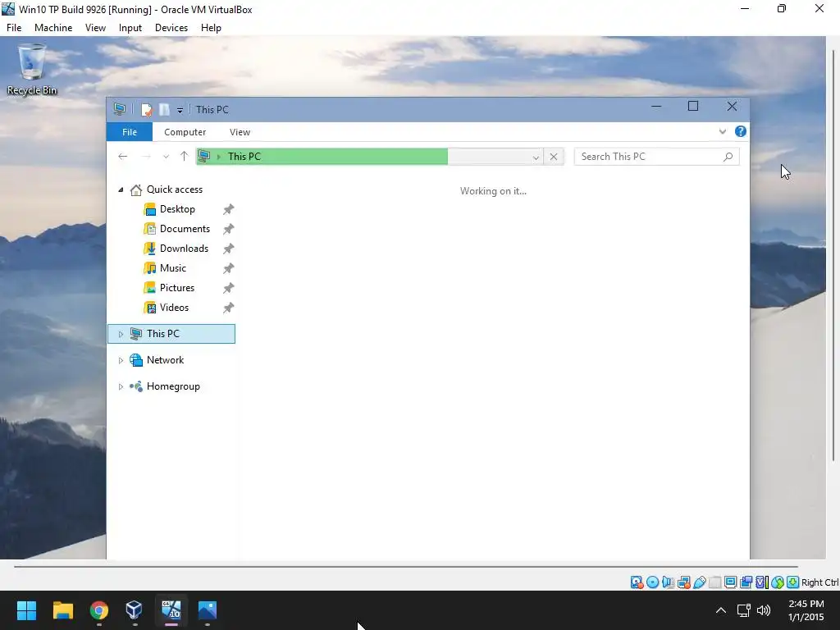Open the address bar history dropdown
This screenshot has height=630, width=840.
[x=536, y=157]
